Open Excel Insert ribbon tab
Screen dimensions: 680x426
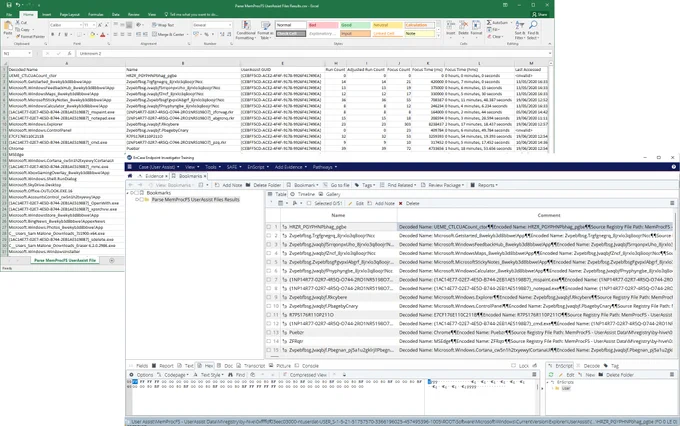click(x=46, y=14)
